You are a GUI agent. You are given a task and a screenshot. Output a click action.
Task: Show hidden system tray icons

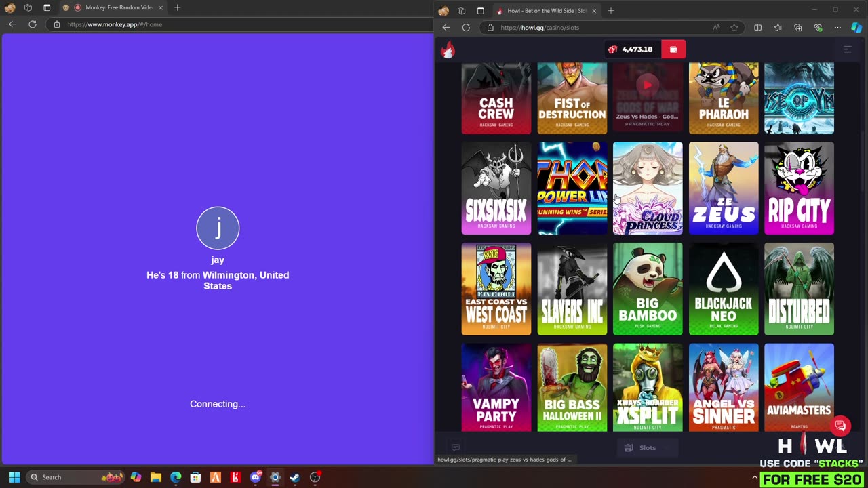point(754,477)
